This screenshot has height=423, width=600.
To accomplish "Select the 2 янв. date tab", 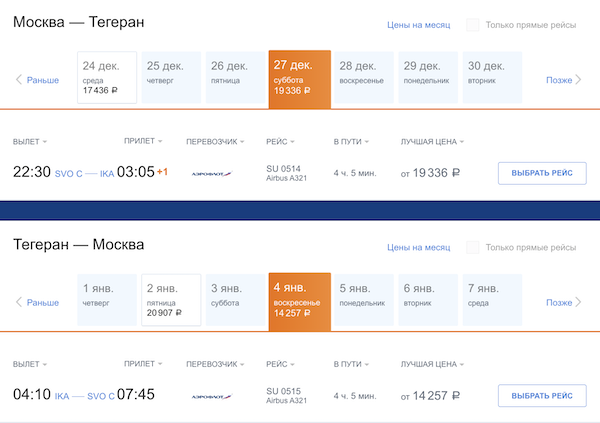I will coord(171,299).
